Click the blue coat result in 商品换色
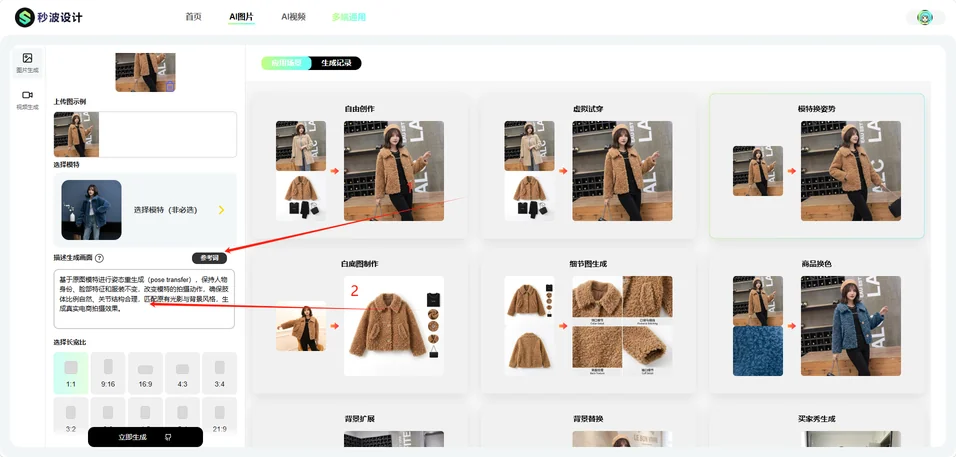This screenshot has width=956, height=457. click(851, 326)
